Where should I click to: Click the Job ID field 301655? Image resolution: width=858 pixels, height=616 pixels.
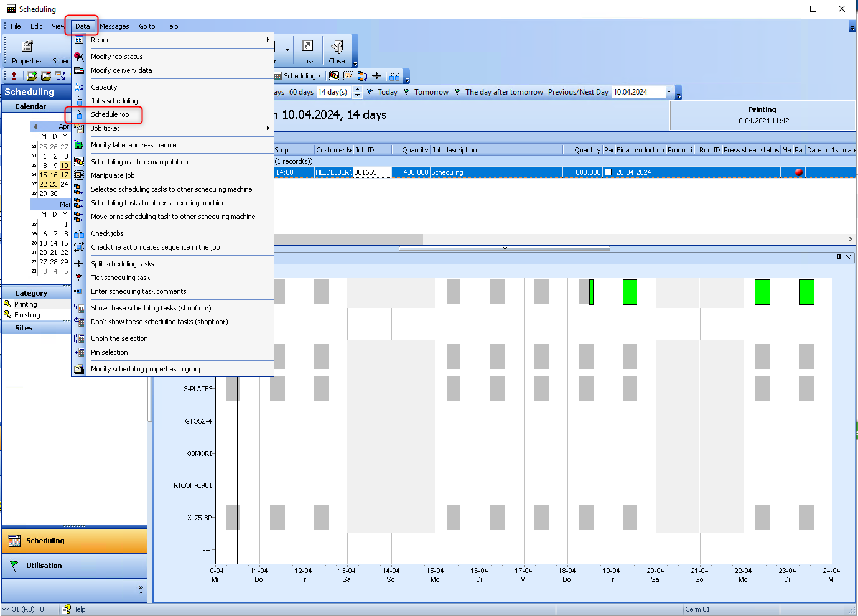click(372, 172)
